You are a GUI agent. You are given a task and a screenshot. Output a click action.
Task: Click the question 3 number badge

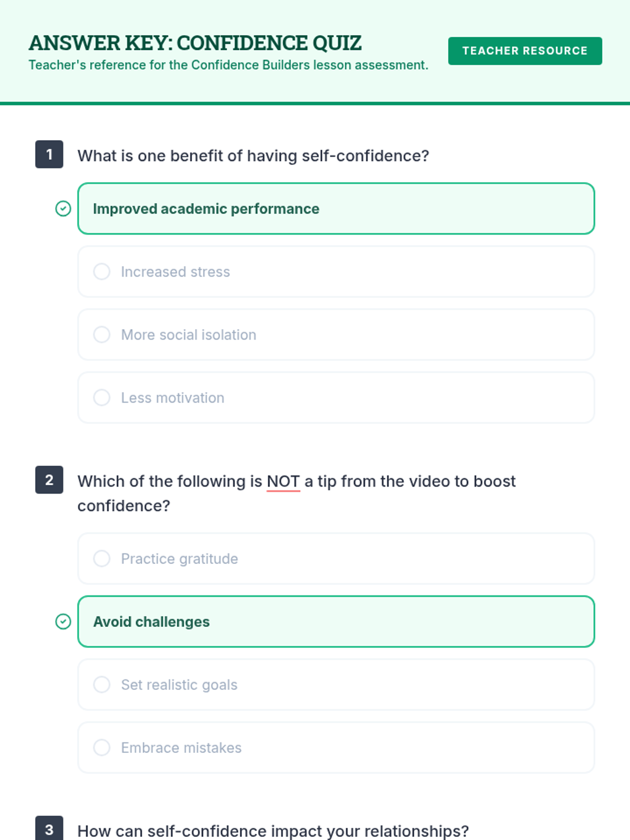tap(49, 828)
